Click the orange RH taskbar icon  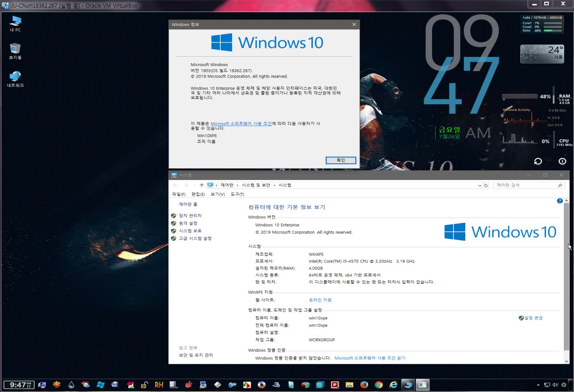(159, 385)
